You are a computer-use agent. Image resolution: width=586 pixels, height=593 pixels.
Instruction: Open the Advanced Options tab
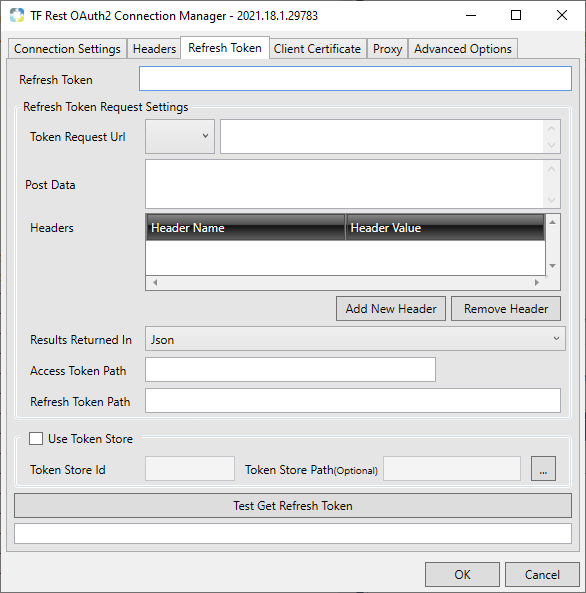(x=463, y=49)
